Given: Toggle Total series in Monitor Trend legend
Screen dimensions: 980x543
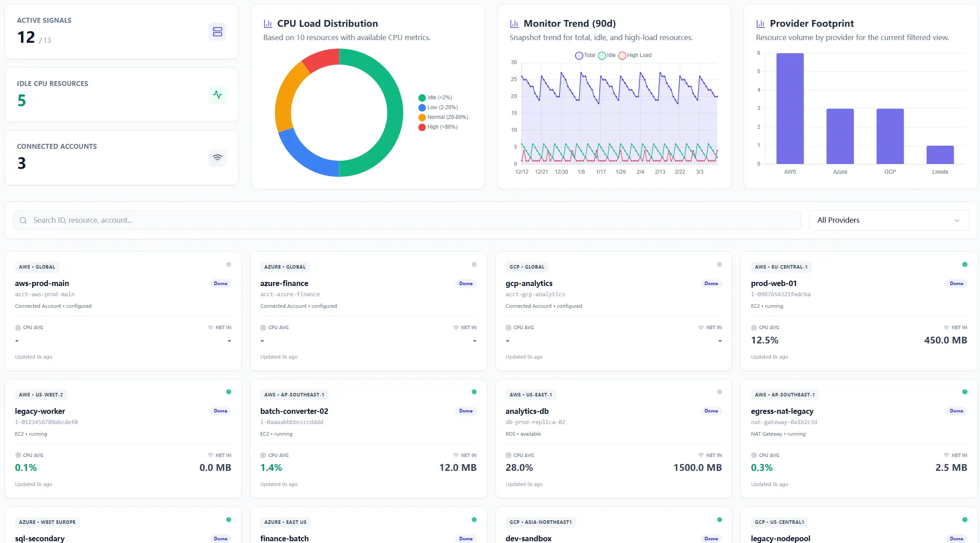Looking at the screenshot, I should 585,55.
